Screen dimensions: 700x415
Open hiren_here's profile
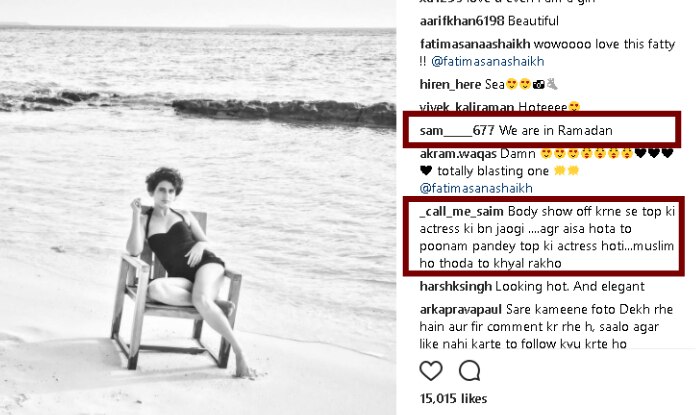(450, 84)
